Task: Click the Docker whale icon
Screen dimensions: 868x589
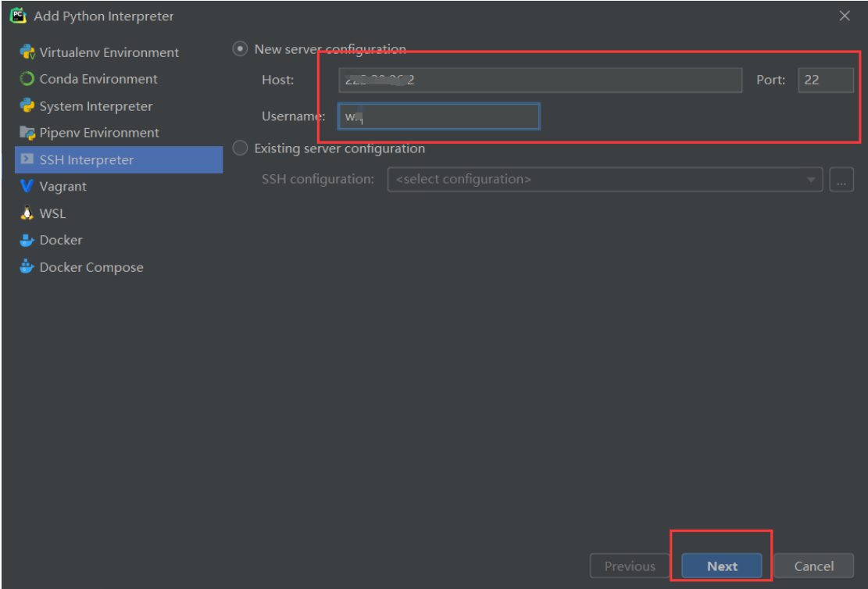Action: (27, 240)
